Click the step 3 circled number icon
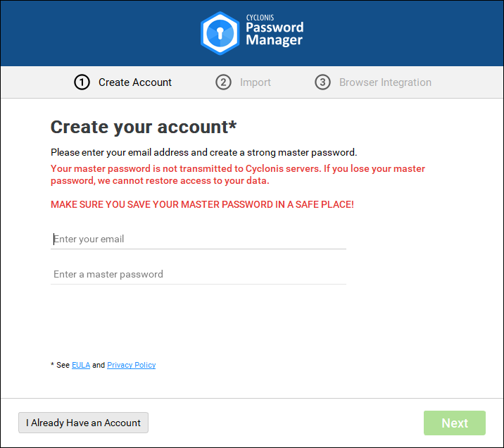Screen dimensions: 504x448 point(322,82)
